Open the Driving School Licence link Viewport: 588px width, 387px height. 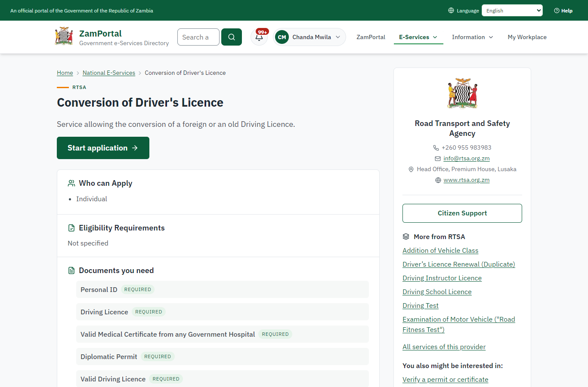(437, 292)
